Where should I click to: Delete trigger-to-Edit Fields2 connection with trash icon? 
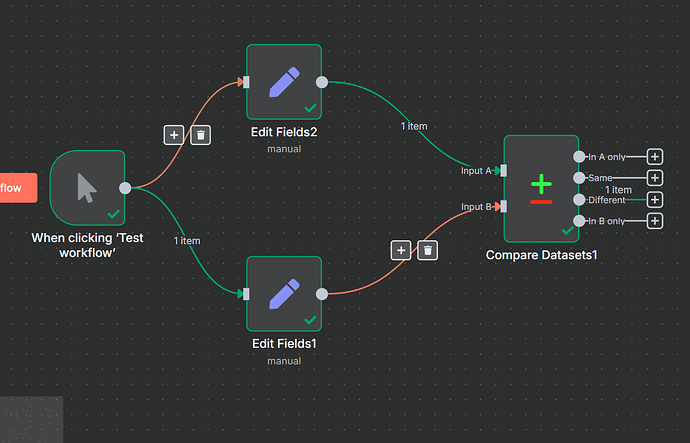coord(201,135)
